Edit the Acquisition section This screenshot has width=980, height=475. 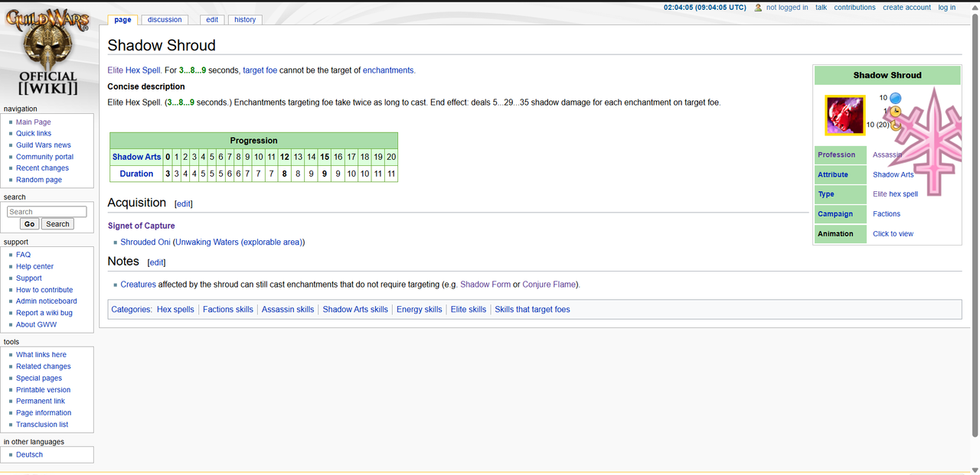click(184, 204)
